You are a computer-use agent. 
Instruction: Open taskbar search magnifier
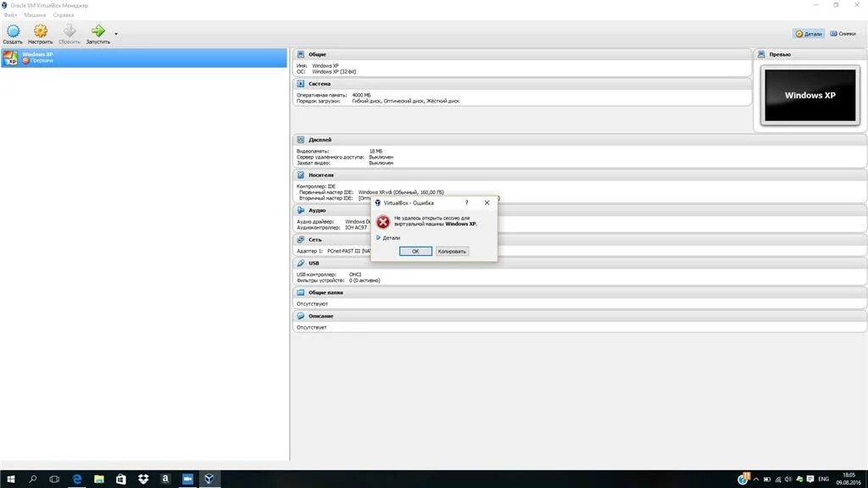(33, 480)
